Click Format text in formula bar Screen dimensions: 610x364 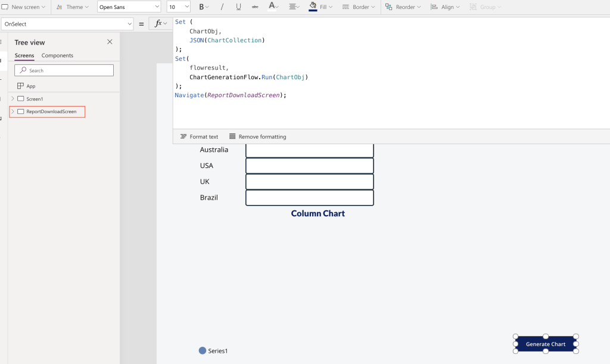pos(199,136)
